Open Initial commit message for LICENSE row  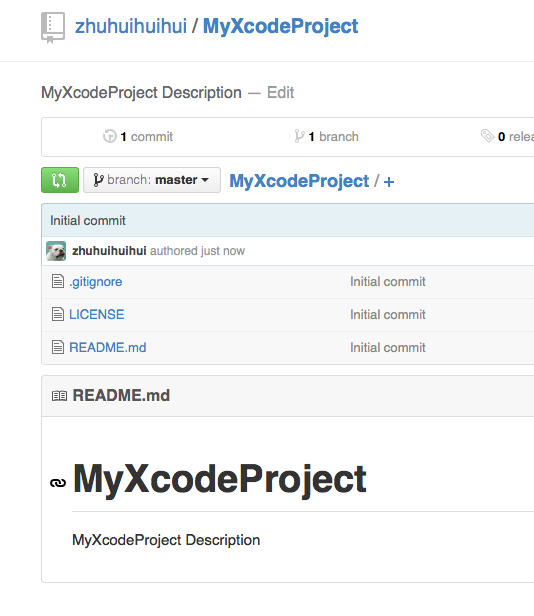[388, 315]
